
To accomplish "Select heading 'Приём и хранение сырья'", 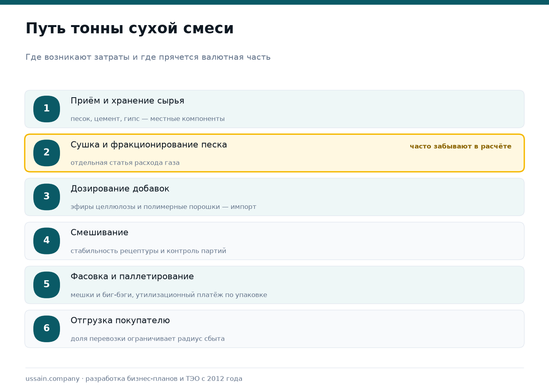I will tap(127, 101).
